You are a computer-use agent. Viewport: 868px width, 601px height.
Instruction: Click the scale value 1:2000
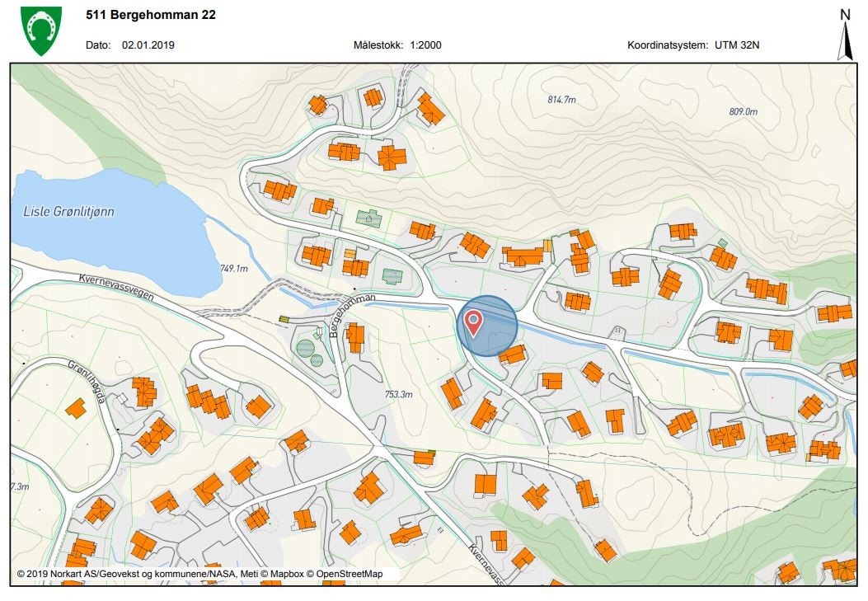click(425, 45)
